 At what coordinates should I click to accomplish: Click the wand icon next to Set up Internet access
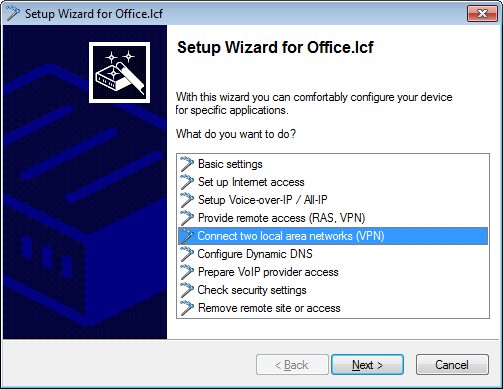click(187, 182)
